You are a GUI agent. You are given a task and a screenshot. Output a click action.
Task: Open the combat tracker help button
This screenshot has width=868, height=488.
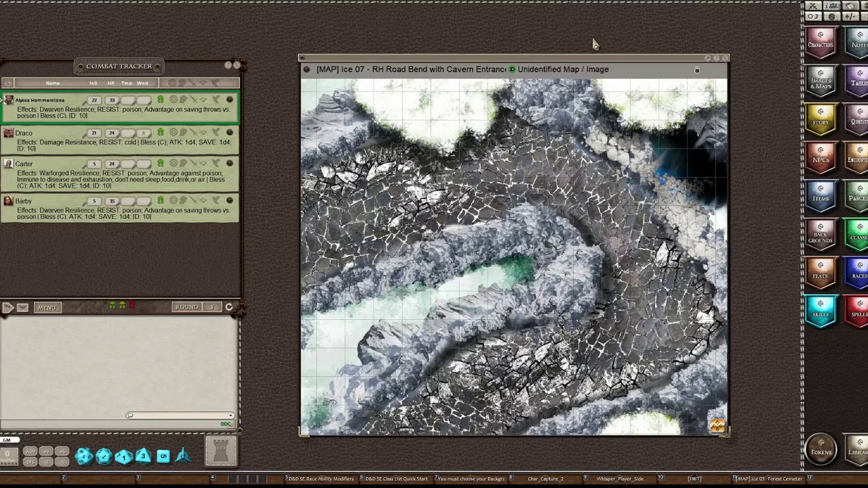click(228, 65)
